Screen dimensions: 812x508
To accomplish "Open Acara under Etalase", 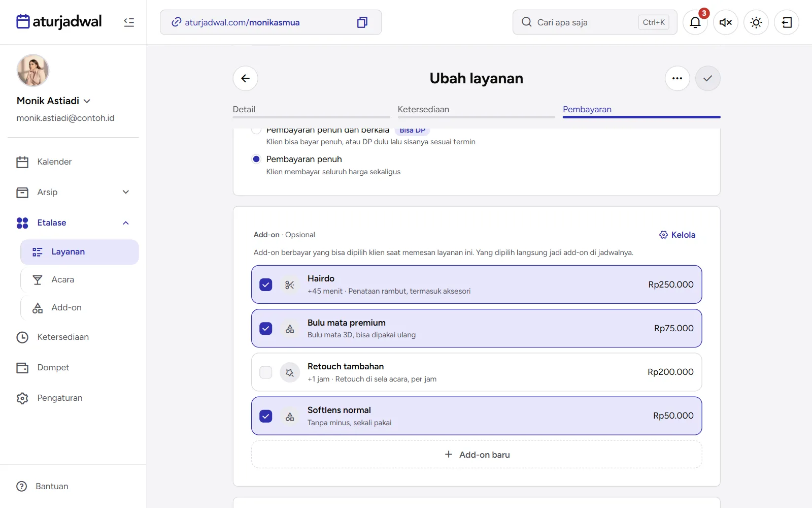I will pyautogui.click(x=80, y=280).
